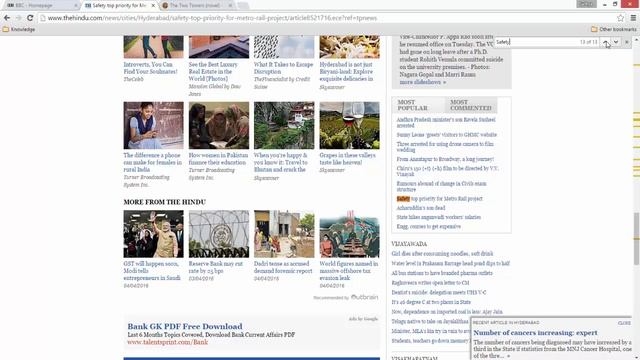Close The Two Towers tab

click(230, 5)
